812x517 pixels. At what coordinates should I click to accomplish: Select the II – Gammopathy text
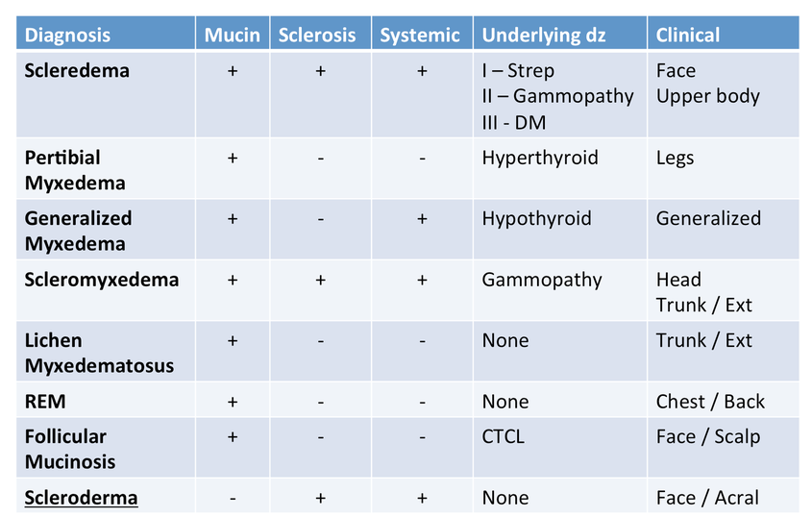click(557, 96)
